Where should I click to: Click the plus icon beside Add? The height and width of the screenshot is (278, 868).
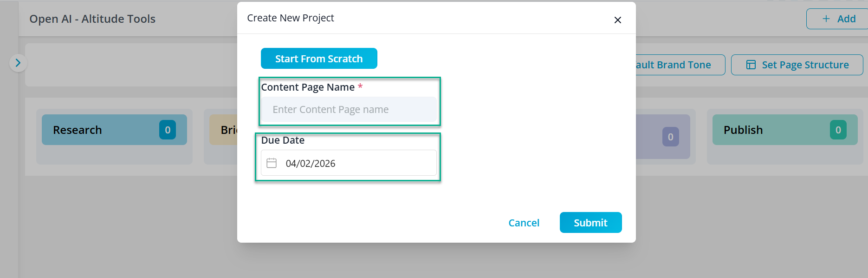[826, 19]
